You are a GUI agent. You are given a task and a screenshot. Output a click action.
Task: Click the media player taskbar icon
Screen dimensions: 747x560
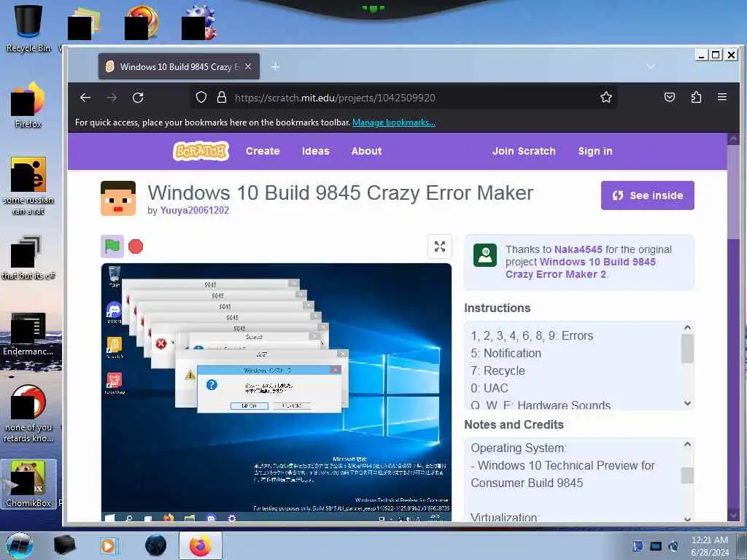[x=108, y=545]
